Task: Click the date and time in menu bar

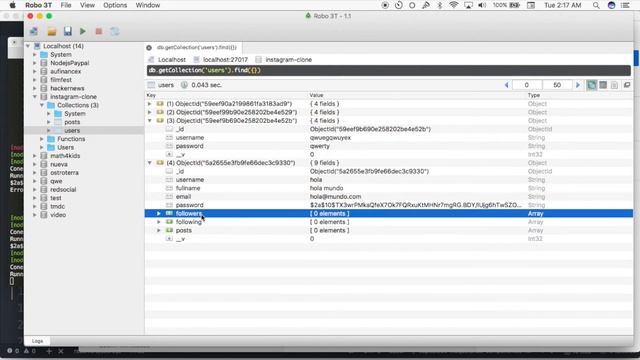Action: pos(562,5)
